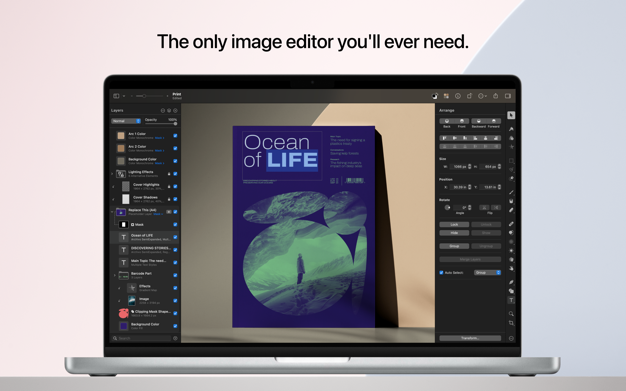Screen dimensions: 626x391
Task: Click the Front arrangement button
Action: tap(462, 121)
